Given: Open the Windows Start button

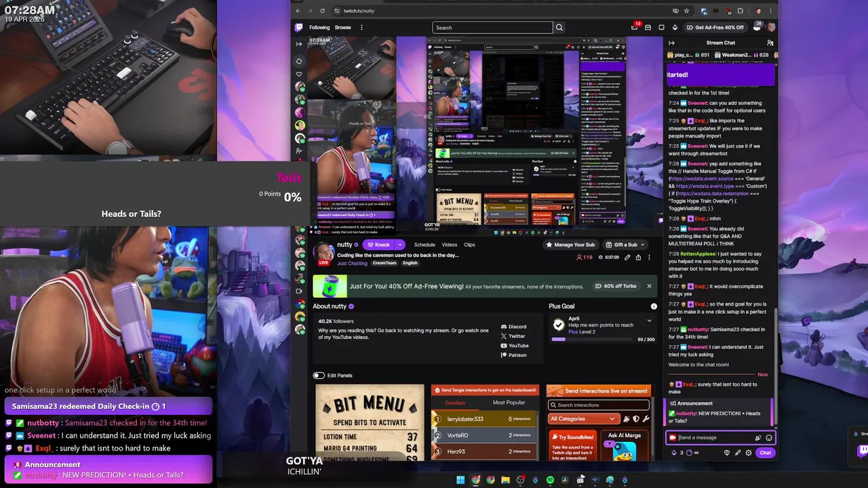Looking at the screenshot, I should [460, 480].
